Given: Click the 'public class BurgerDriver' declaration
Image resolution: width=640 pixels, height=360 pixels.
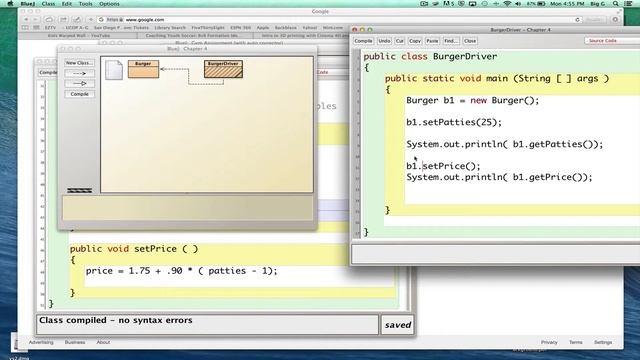Looking at the screenshot, I should click(x=430, y=56).
